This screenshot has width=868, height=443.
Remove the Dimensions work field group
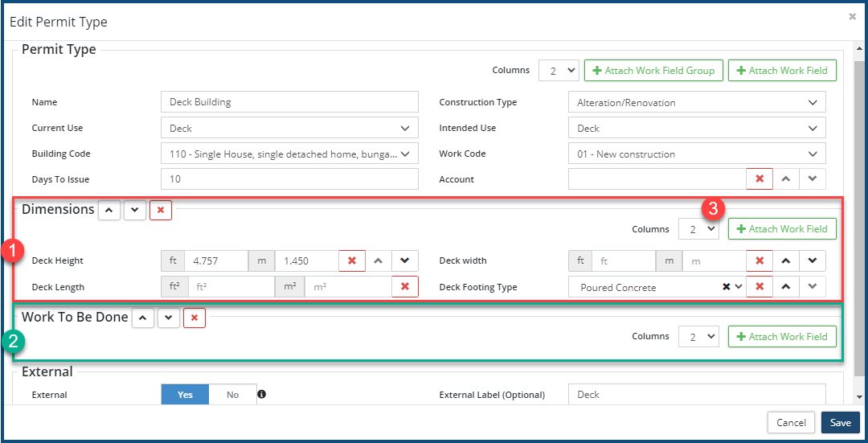(161, 211)
